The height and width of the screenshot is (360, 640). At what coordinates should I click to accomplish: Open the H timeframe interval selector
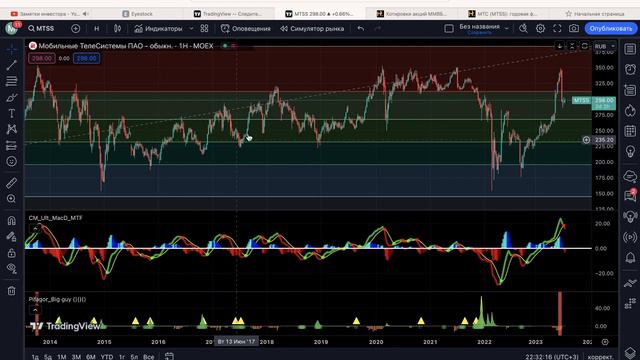click(x=96, y=29)
